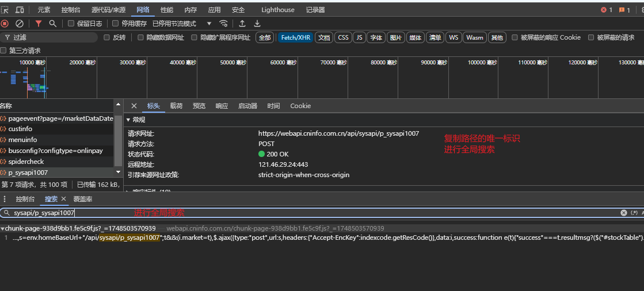Expand the response headers section

click(x=128, y=191)
